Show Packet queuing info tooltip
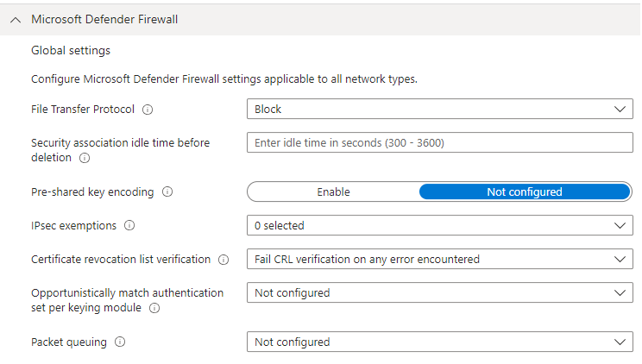Viewport: 642px width, 364px height. click(x=120, y=342)
